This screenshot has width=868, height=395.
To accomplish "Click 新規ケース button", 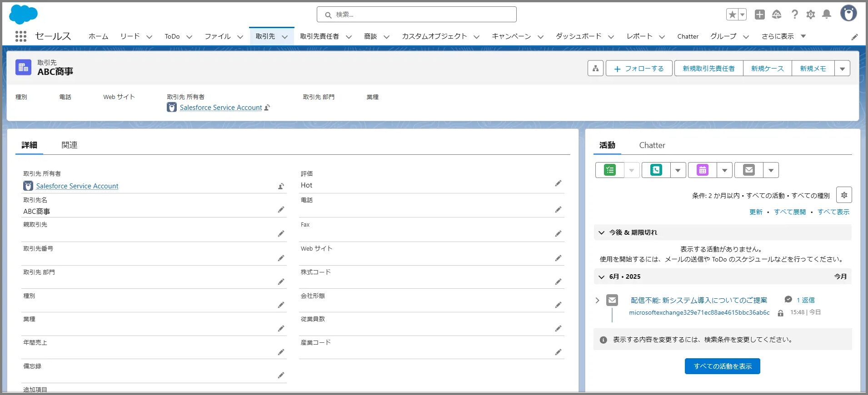I will (x=768, y=69).
